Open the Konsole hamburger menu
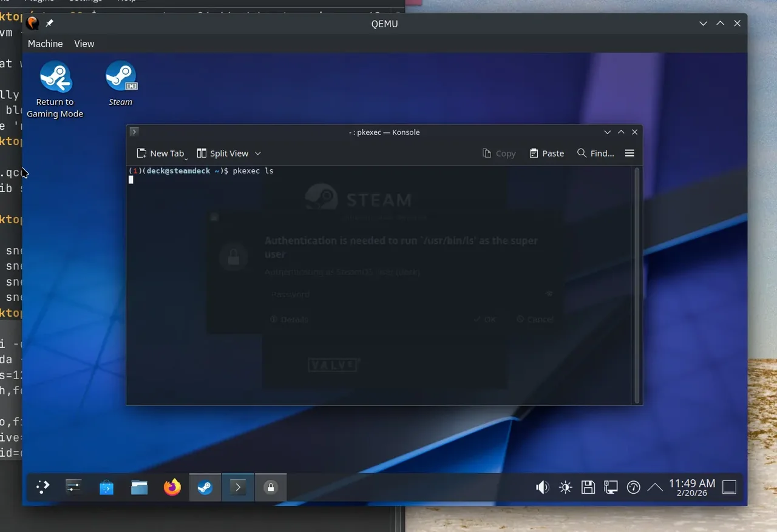The width and height of the screenshot is (777, 532). coord(629,153)
